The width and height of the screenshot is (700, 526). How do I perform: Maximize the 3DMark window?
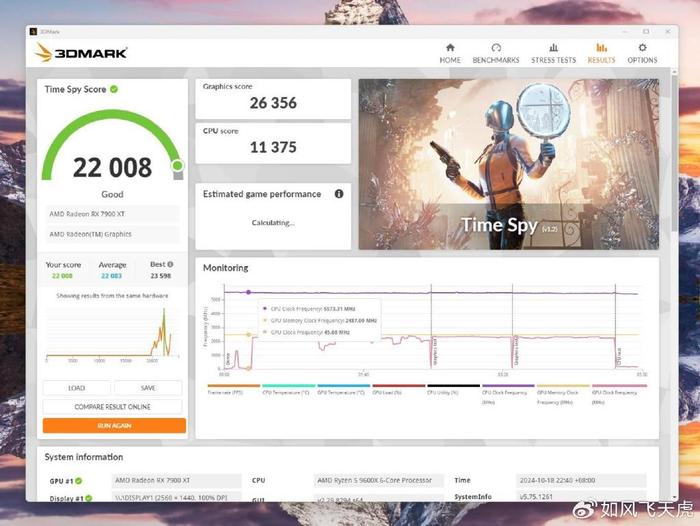pyautogui.click(x=646, y=31)
